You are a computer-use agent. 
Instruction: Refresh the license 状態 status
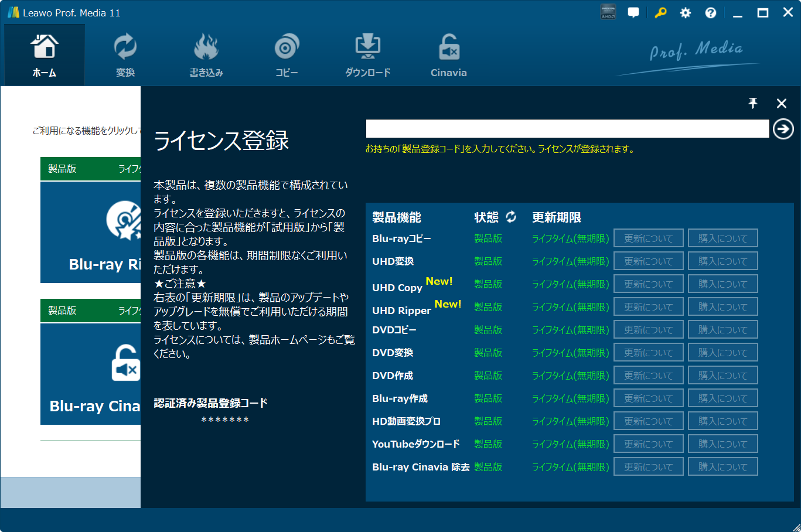point(511,217)
